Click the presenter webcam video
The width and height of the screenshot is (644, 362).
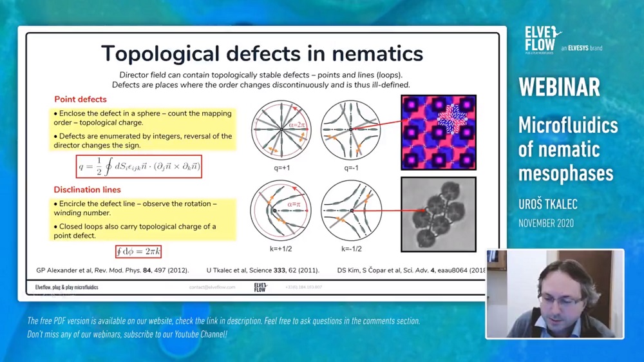click(554, 294)
